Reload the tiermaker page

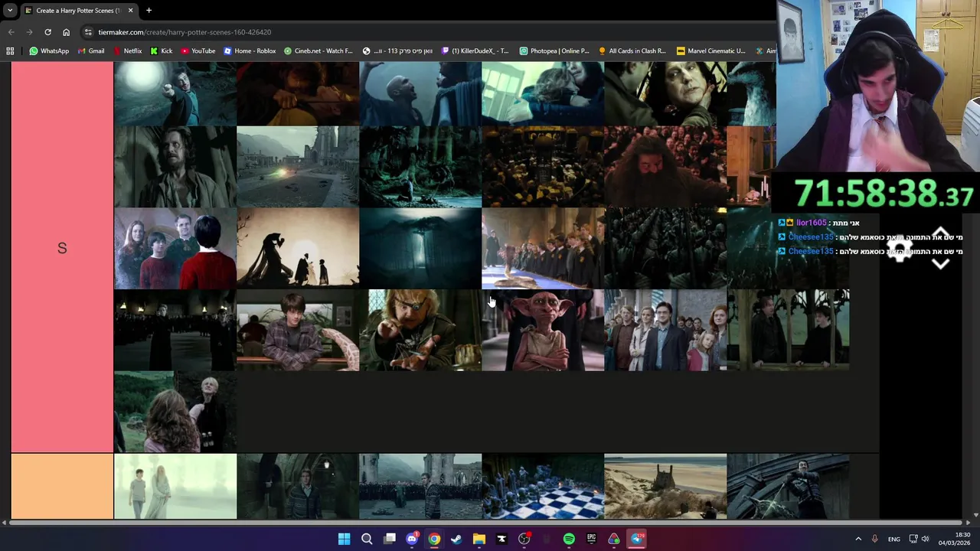(47, 32)
